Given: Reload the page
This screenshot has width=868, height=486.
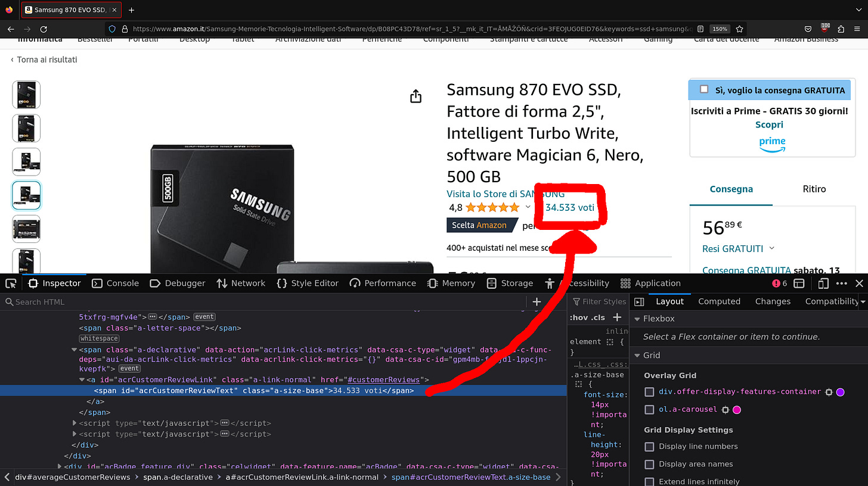Looking at the screenshot, I should [43, 29].
